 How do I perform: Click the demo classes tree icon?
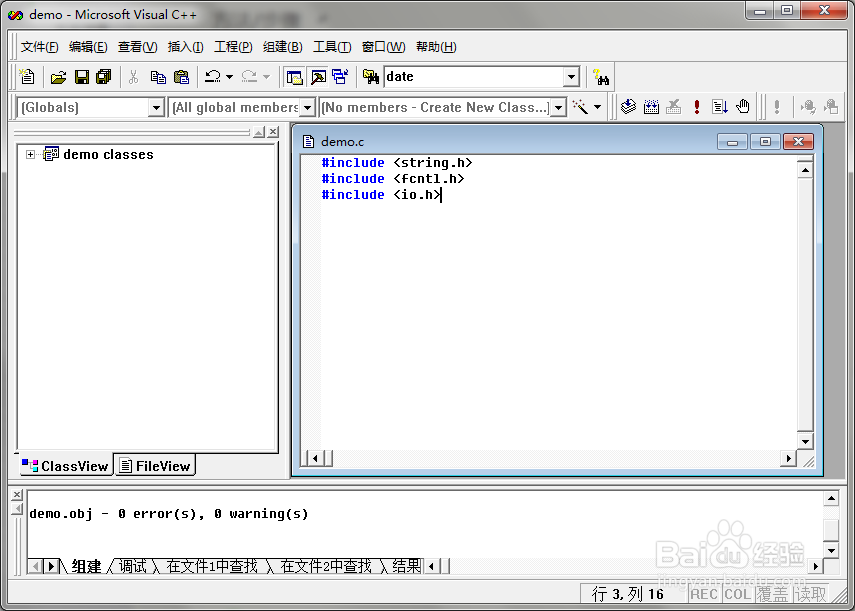[x=51, y=154]
